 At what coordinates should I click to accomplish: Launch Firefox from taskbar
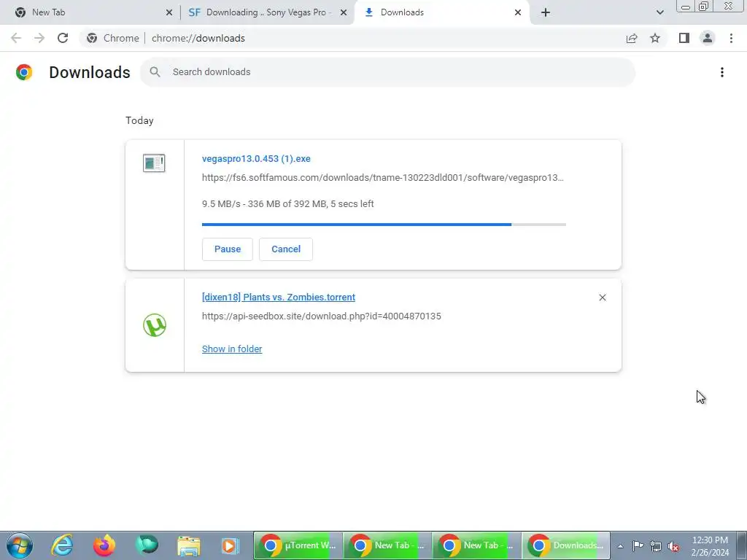(104, 545)
